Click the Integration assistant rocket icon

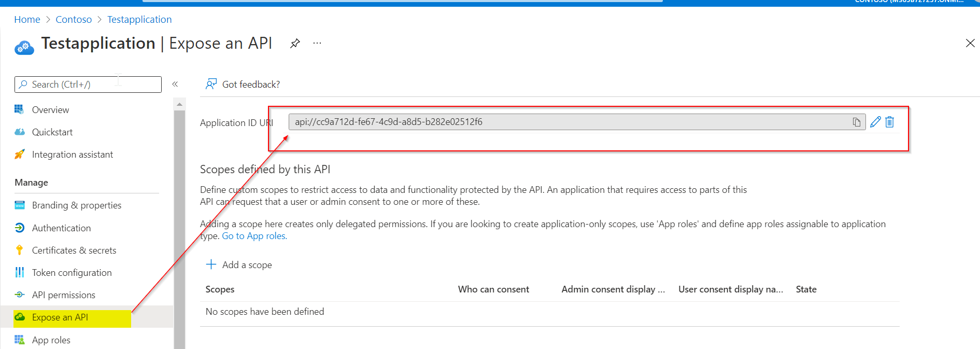pyautogui.click(x=19, y=154)
